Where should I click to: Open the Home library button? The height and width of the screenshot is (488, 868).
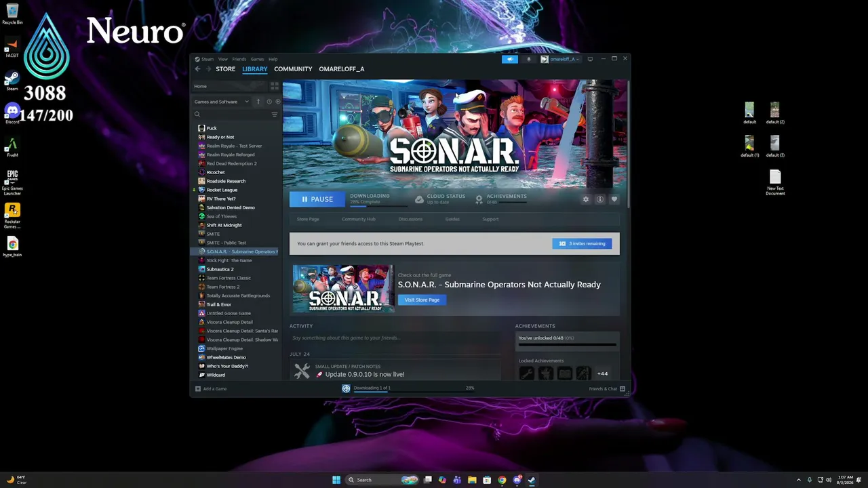click(x=230, y=86)
